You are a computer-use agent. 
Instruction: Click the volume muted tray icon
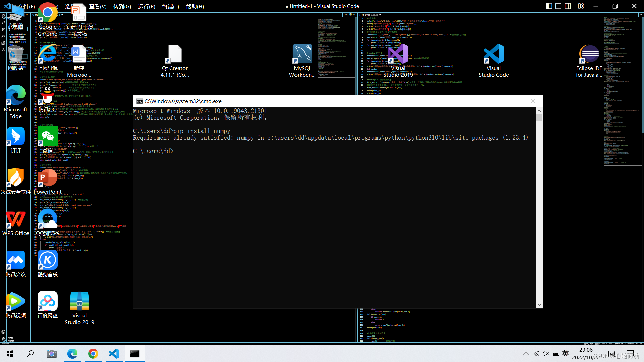[546, 354]
